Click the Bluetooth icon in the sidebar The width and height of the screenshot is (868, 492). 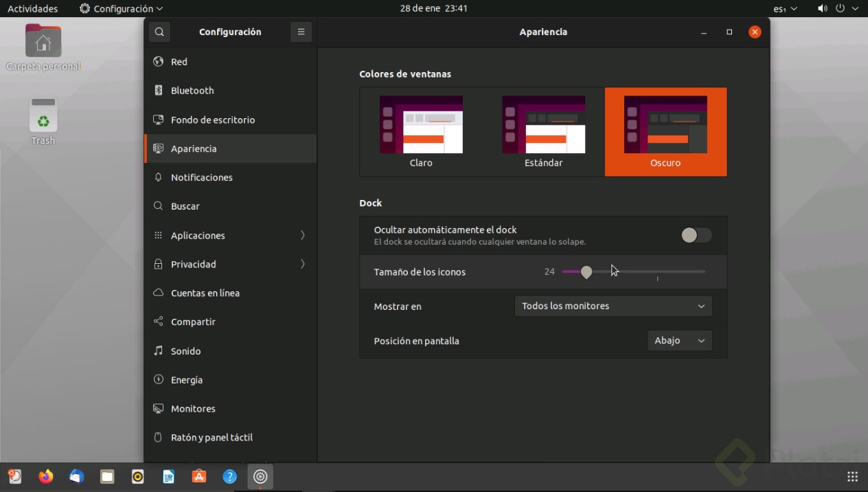point(158,91)
